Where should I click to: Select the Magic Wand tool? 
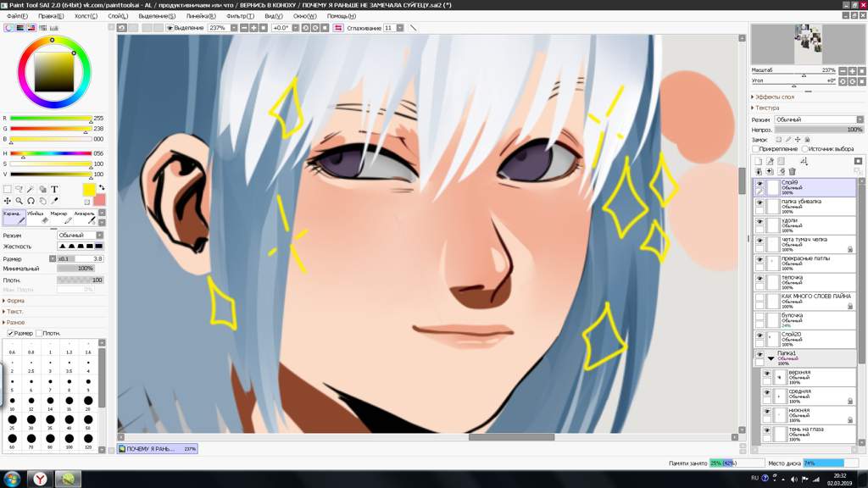(x=31, y=189)
